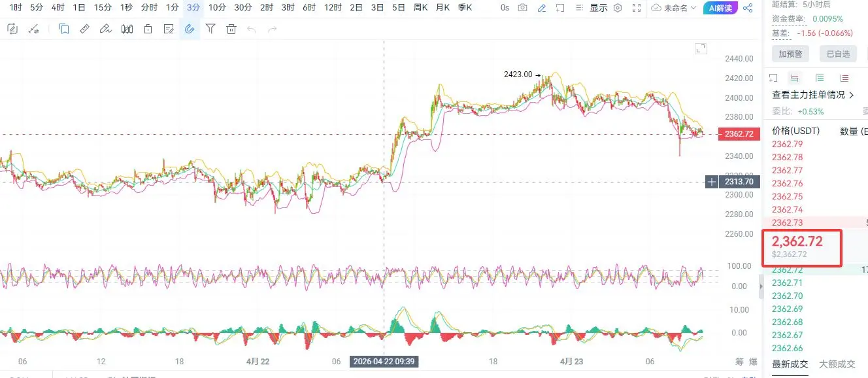The image size is (868, 378).
Task: Click the 加预警 alert button
Action: (x=790, y=54)
